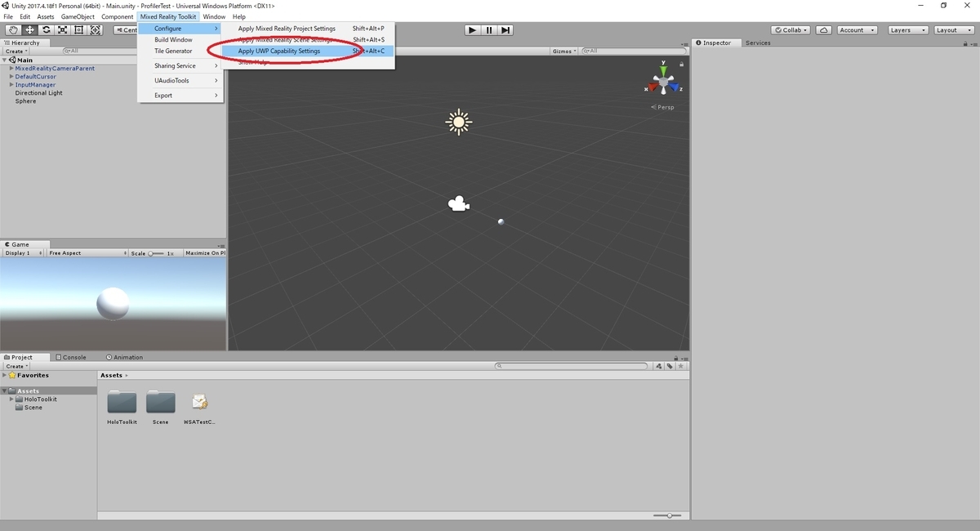This screenshot has height=531, width=980.
Task: Open the Account dropdown
Action: coord(857,30)
